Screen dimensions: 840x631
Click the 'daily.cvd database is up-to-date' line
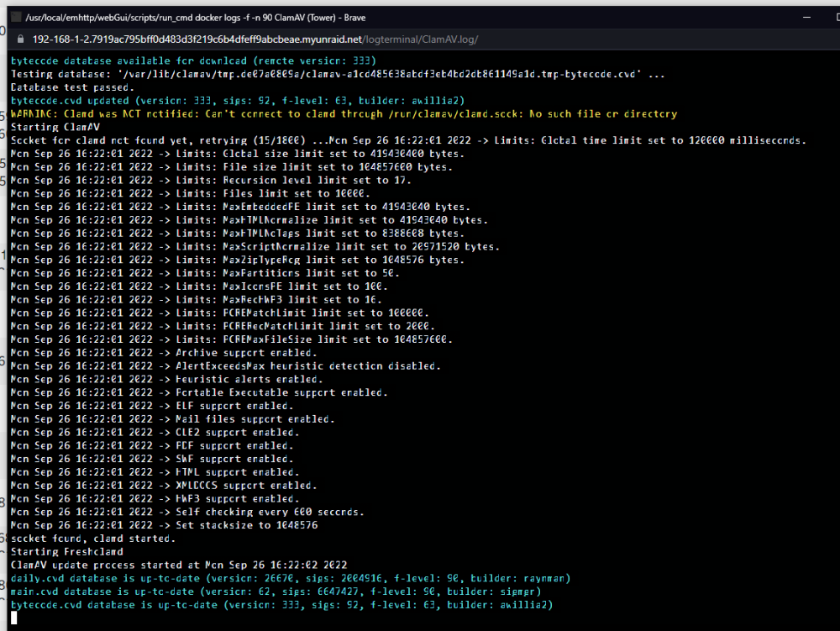point(291,579)
